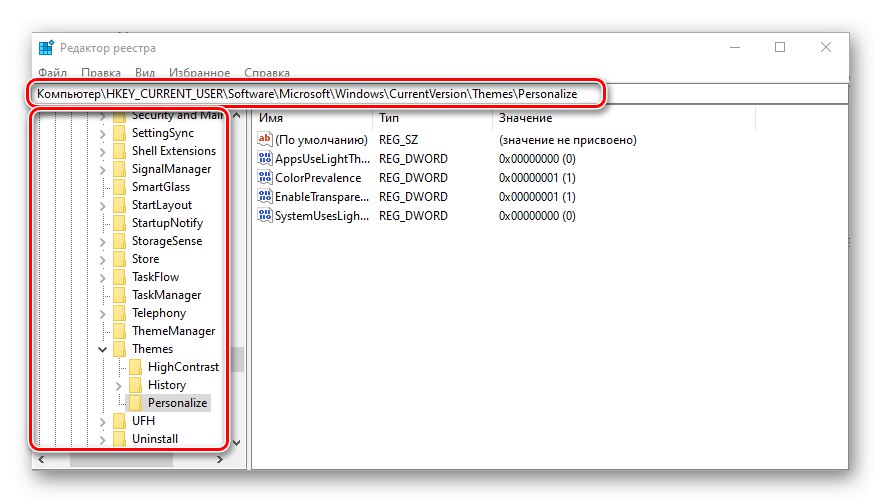Click the (По умолчанию) string value icon
The height and width of the screenshot is (503, 882).
coord(264,139)
